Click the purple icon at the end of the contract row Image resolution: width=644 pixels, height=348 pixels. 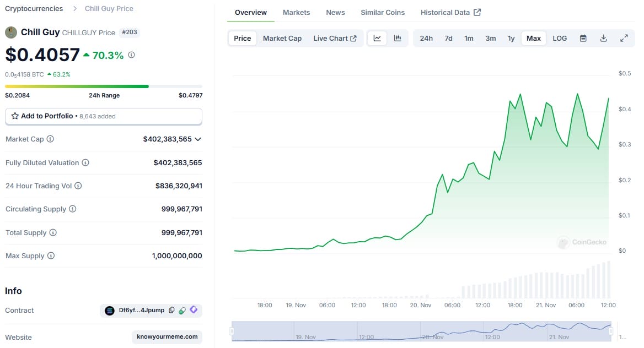coord(194,310)
